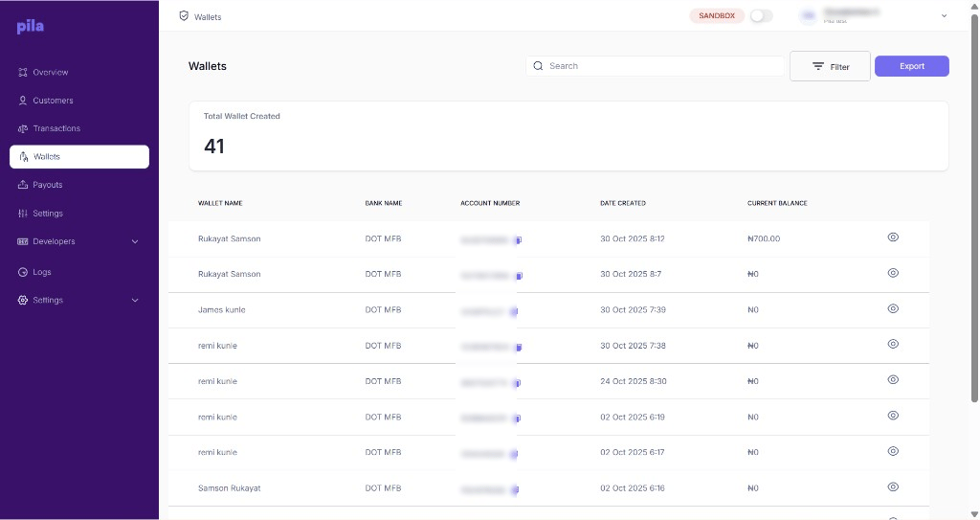View remi kunle 7:38 wallet eye icon
Image resolution: width=980 pixels, height=520 pixels.
click(x=893, y=344)
